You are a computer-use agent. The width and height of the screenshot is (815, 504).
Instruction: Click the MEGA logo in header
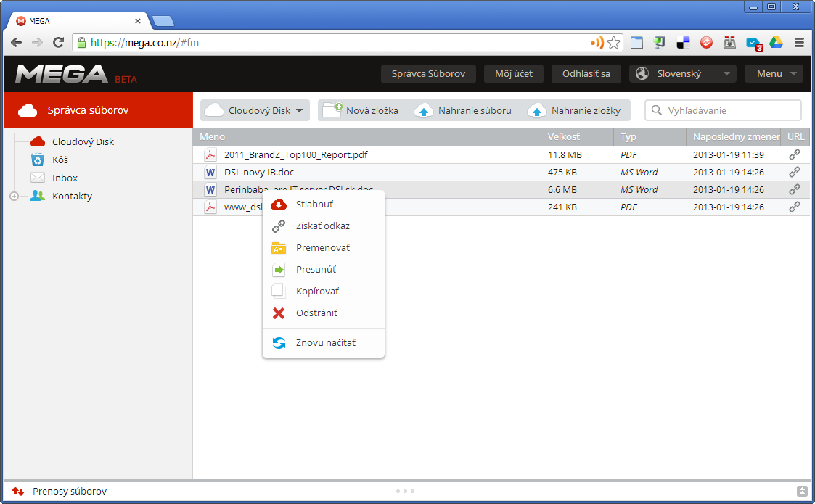click(62, 74)
